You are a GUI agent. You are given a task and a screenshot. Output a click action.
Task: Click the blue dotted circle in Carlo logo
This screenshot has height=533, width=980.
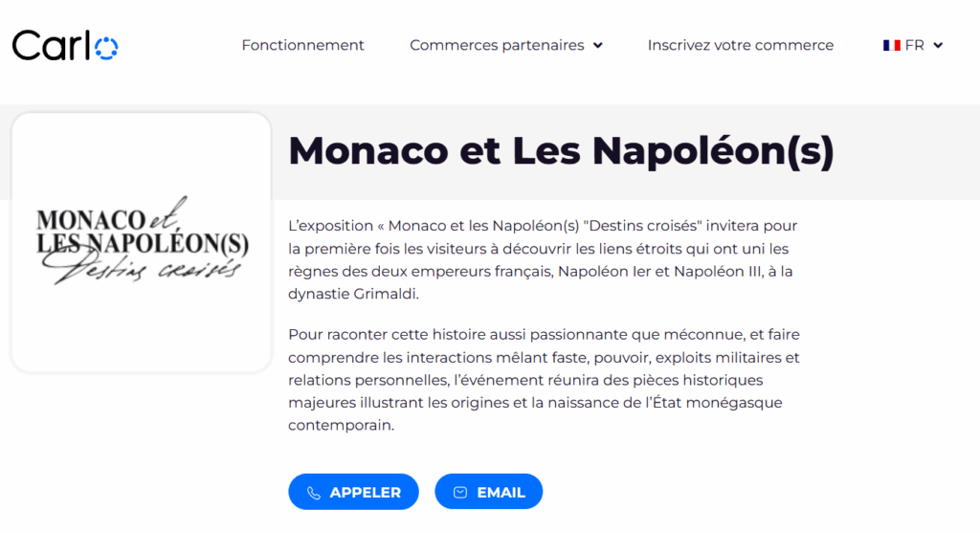click(x=106, y=48)
